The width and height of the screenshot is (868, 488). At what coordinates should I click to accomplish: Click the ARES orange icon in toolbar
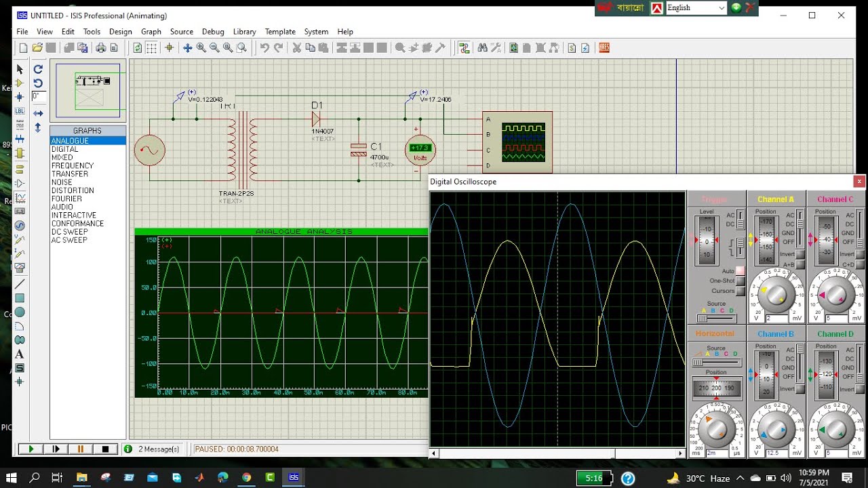604,48
